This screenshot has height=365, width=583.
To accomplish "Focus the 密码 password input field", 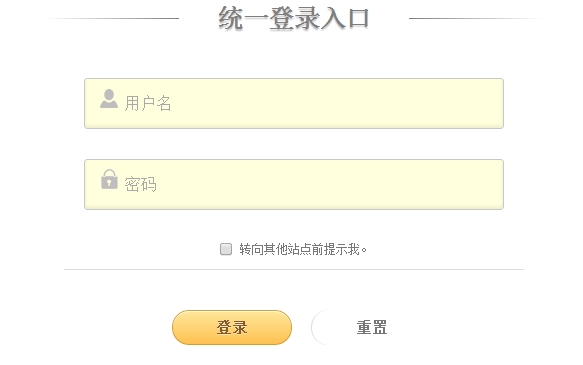I will pyautogui.click(x=294, y=184).
